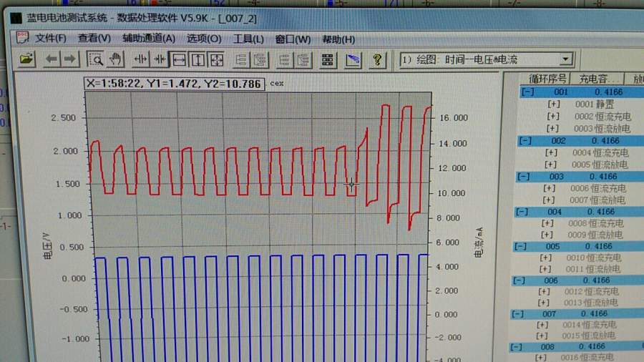Click the blue chart settings icon
The width and height of the screenshot is (644, 362).
353,60
